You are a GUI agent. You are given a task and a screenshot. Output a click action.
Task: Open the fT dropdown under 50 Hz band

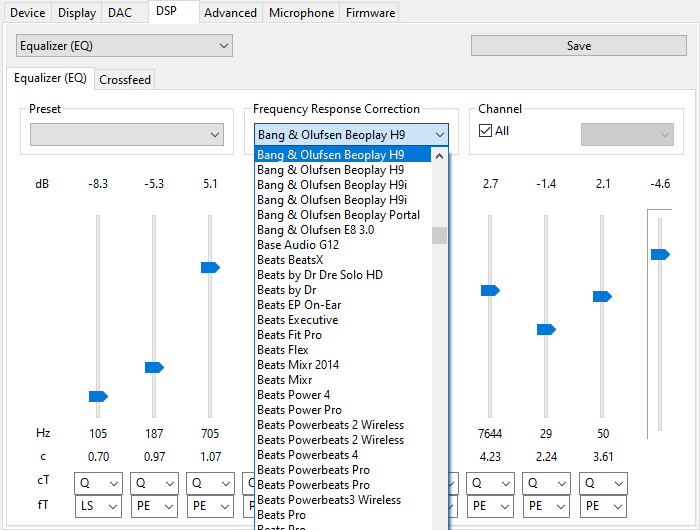[x=601, y=506]
